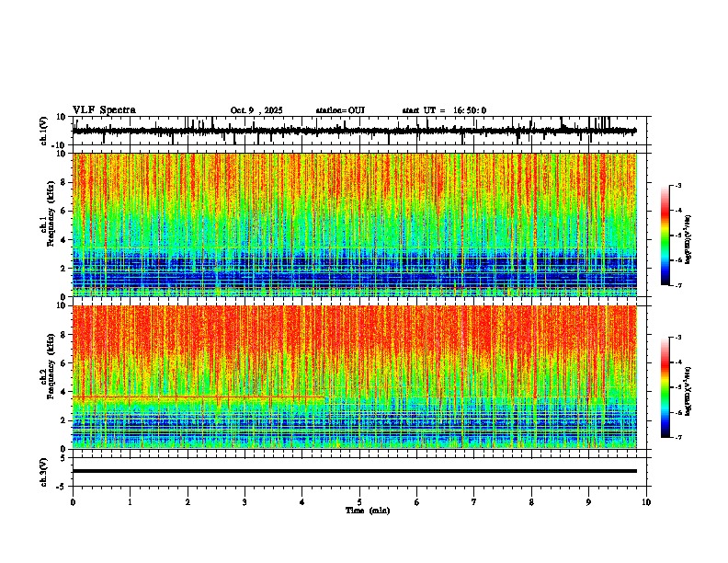Click inside the ch.1 spectrogram panel
The width and height of the screenshot is (728, 563).
click(355, 224)
